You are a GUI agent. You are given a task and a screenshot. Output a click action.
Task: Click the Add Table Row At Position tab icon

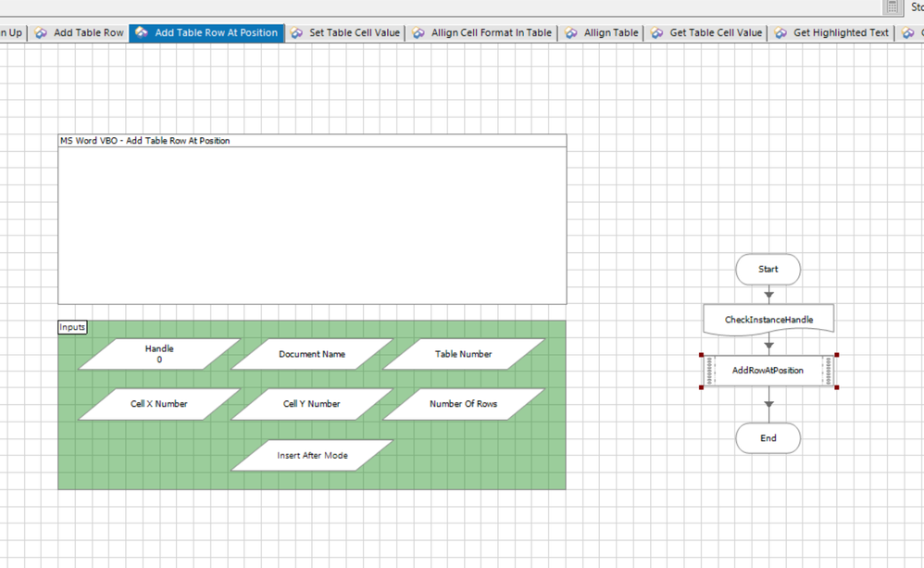(x=142, y=32)
